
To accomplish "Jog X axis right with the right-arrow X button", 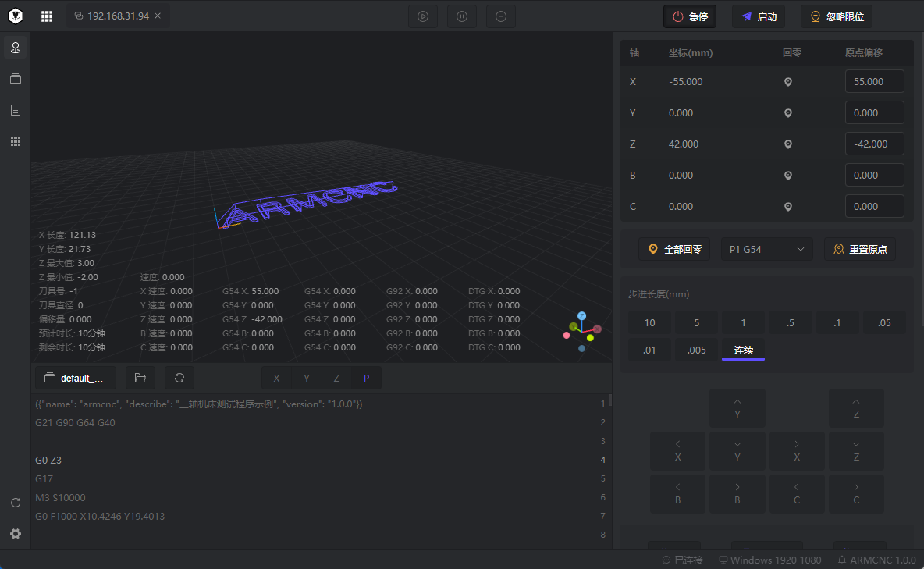I will click(x=797, y=451).
